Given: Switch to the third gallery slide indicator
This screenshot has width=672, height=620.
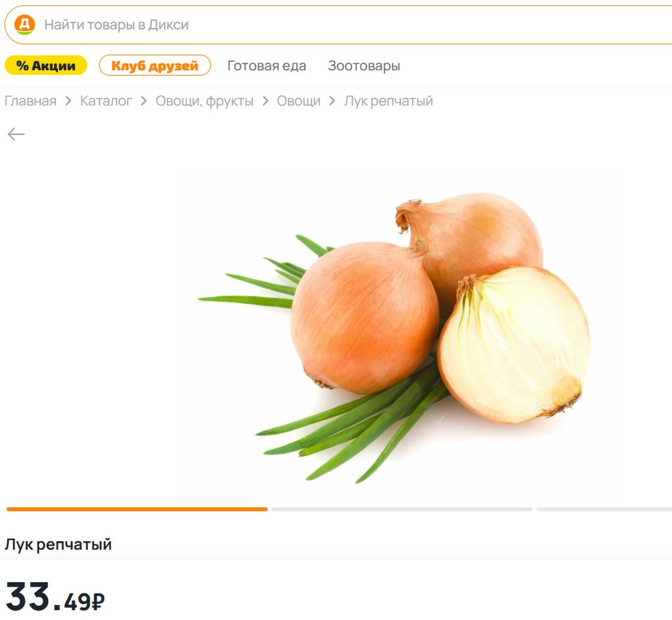Looking at the screenshot, I should 604,509.
